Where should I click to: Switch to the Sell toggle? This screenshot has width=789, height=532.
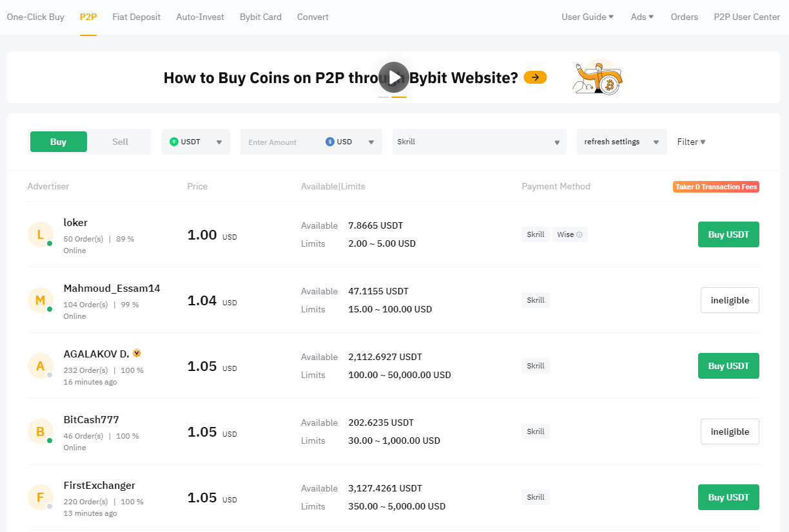(x=120, y=142)
